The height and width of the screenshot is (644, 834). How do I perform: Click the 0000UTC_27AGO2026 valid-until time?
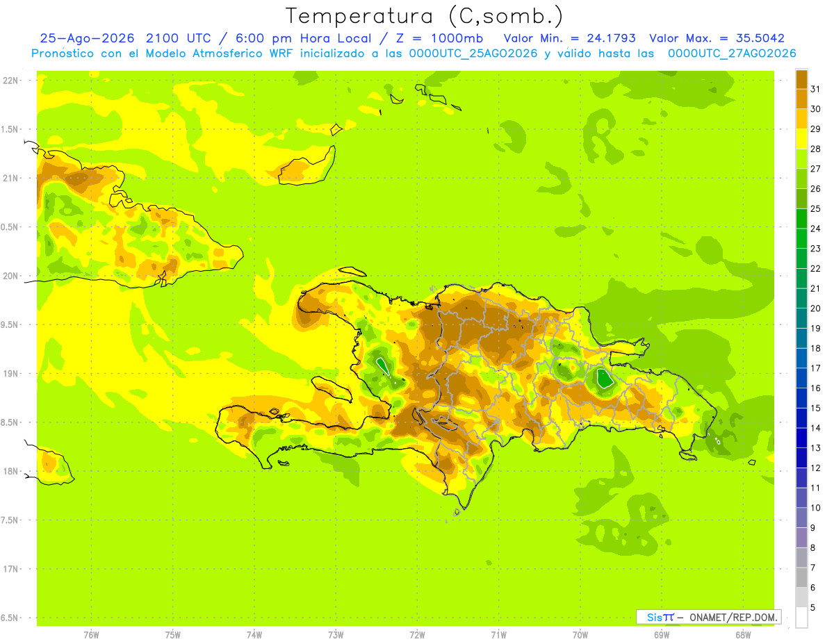[732, 53]
